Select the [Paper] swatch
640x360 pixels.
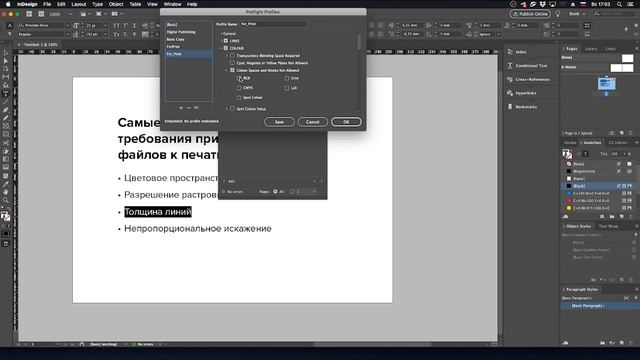pos(598,178)
